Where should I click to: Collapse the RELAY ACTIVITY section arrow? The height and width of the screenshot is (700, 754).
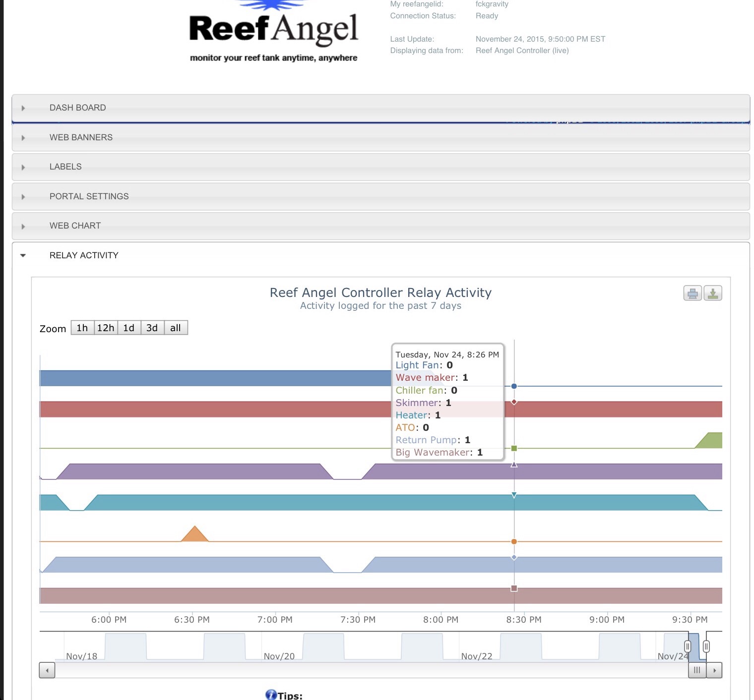coord(23,256)
